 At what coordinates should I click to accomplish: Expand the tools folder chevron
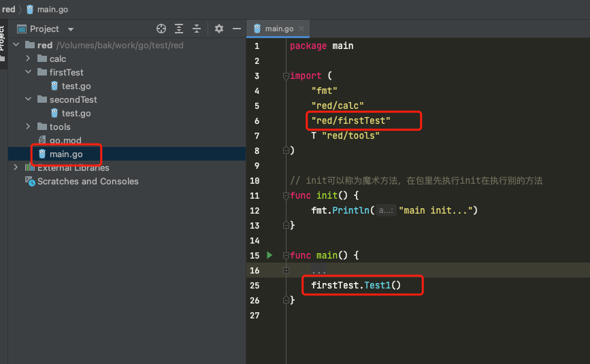(x=28, y=127)
